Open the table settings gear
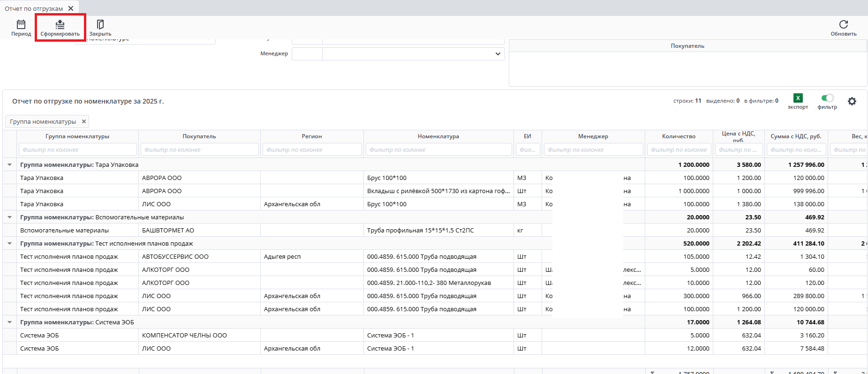 tap(852, 101)
